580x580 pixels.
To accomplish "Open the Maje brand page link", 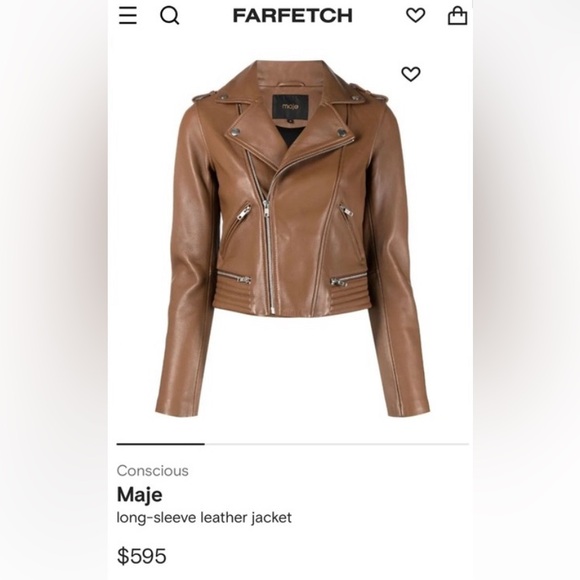I will click(x=139, y=495).
